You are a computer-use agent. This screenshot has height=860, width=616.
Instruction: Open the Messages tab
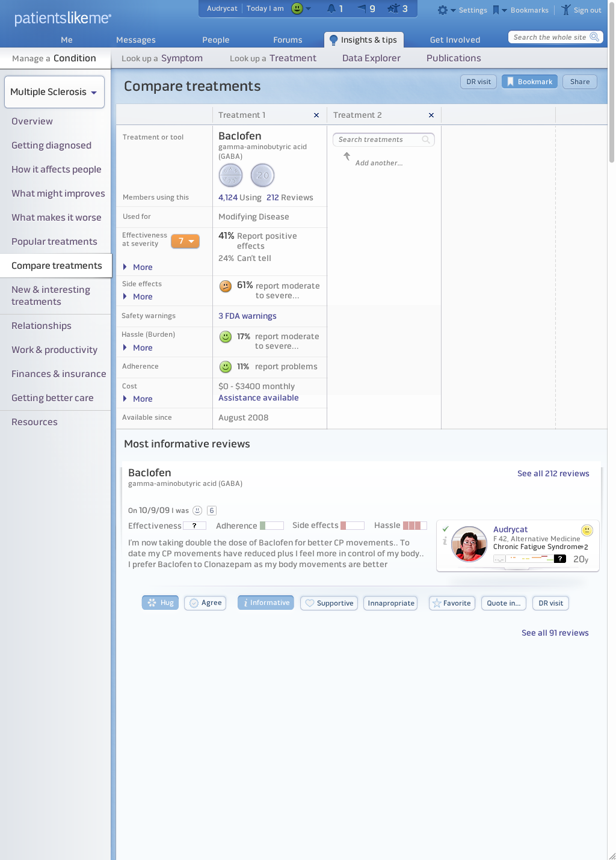pyautogui.click(x=136, y=40)
